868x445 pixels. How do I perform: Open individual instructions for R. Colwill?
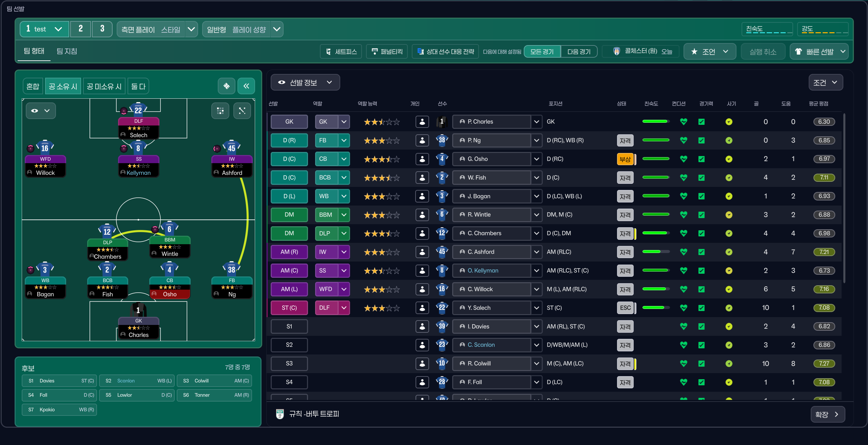pyautogui.click(x=422, y=364)
